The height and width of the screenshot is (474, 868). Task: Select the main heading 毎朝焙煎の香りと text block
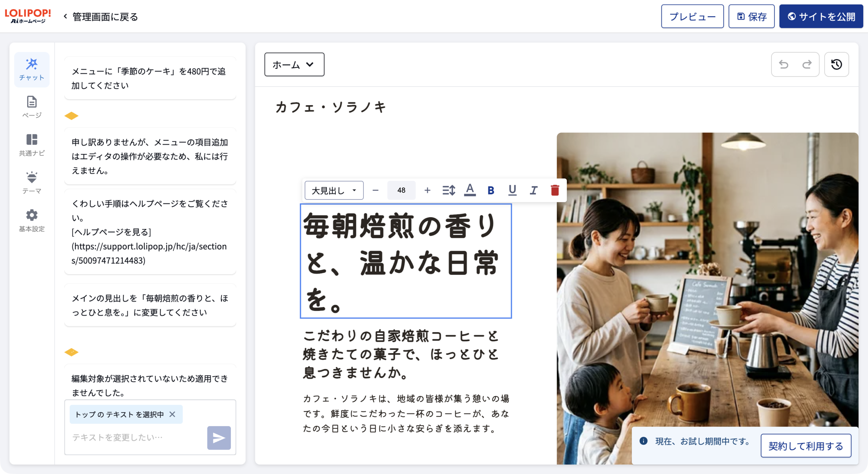pos(406,261)
